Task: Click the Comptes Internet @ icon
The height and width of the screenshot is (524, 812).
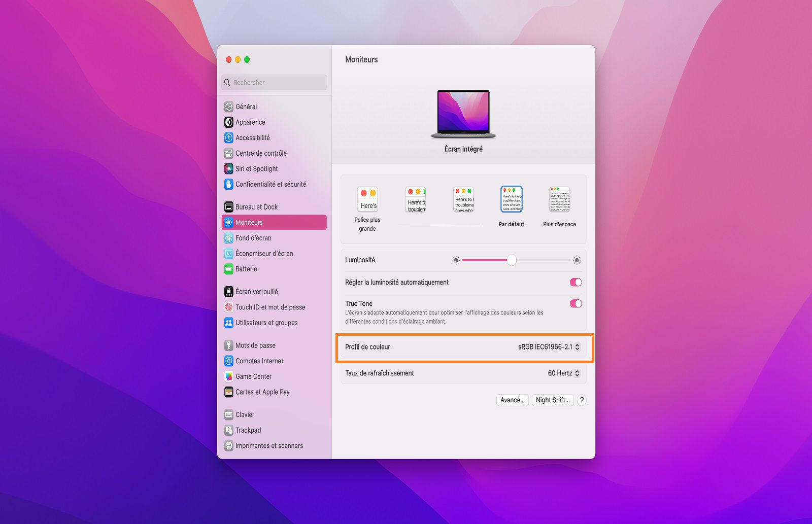Action: click(x=229, y=361)
